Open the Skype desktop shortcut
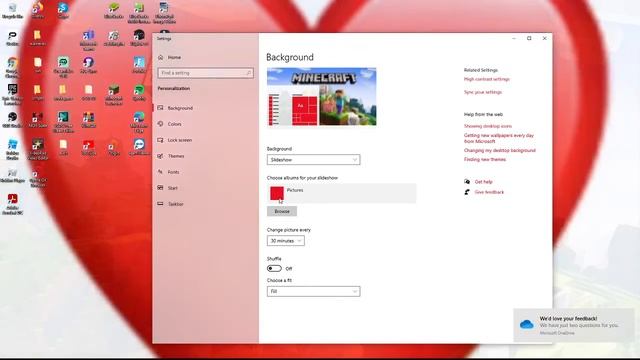Viewport: 640px width, 360px height. [63, 11]
